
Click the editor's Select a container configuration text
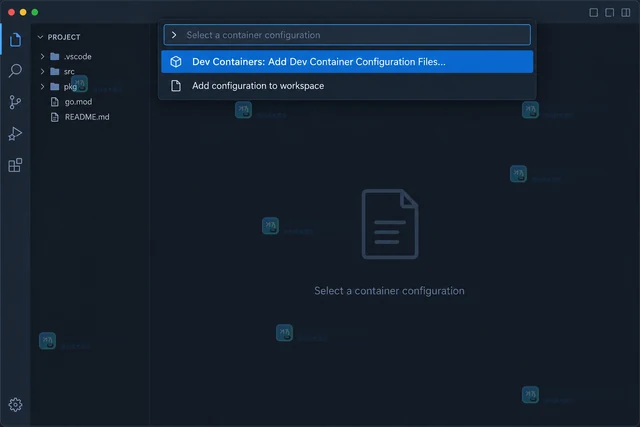[x=389, y=291]
